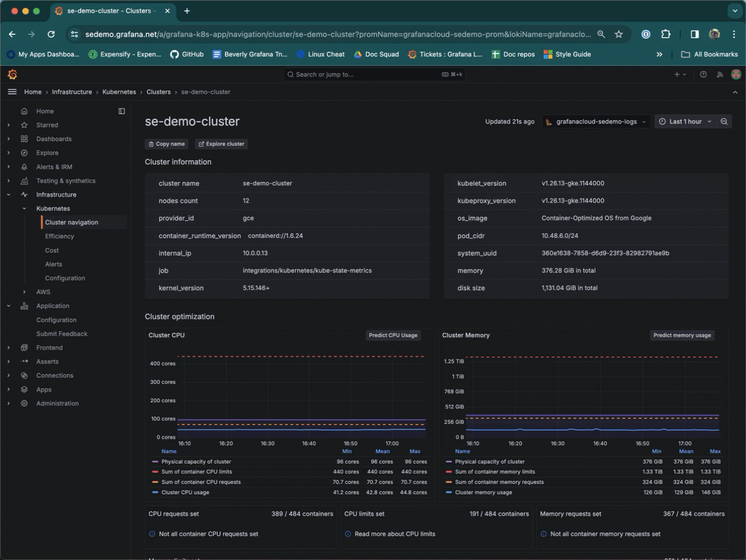The height and width of the screenshot is (560, 746).
Task: Open the grafanacloud-sedemo-logs data source dropdown
Action: 596,122
